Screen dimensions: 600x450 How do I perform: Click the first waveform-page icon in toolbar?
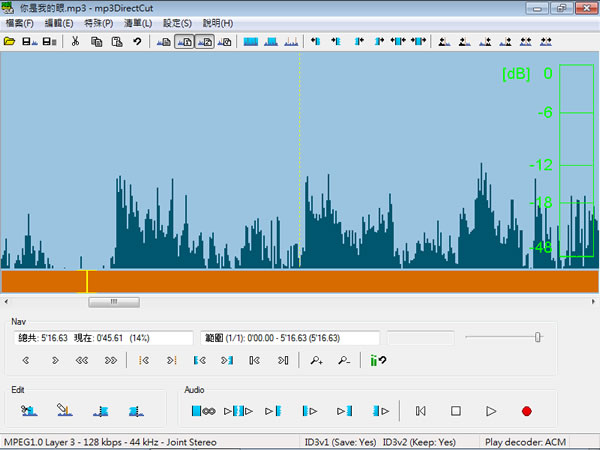coord(164,41)
